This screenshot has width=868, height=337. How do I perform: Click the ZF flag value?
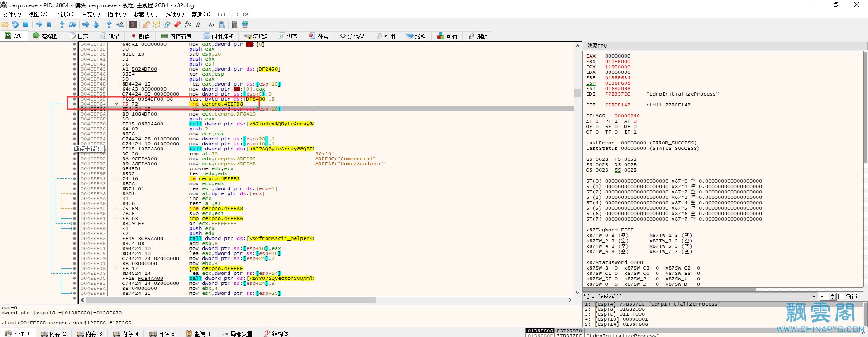click(597, 121)
